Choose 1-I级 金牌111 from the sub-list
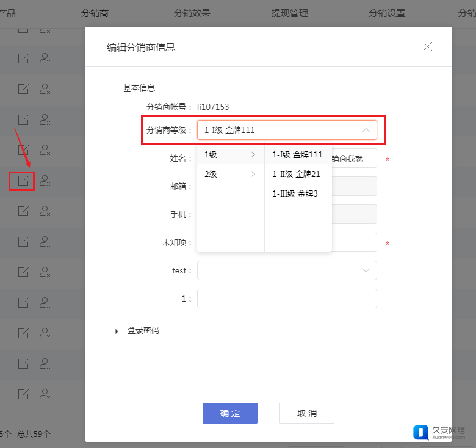The width and height of the screenshot is (476, 448). pyautogui.click(x=298, y=154)
